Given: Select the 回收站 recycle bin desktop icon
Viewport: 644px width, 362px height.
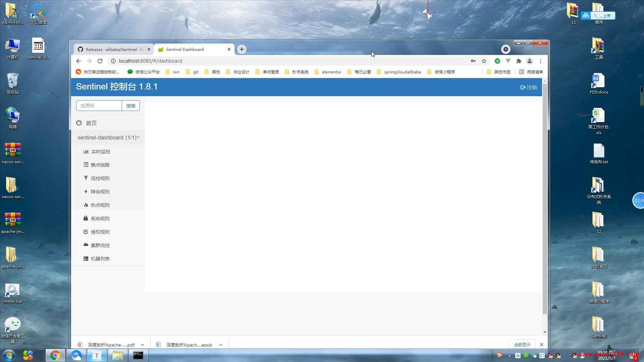Looking at the screenshot, I should (x=13, y=83).
